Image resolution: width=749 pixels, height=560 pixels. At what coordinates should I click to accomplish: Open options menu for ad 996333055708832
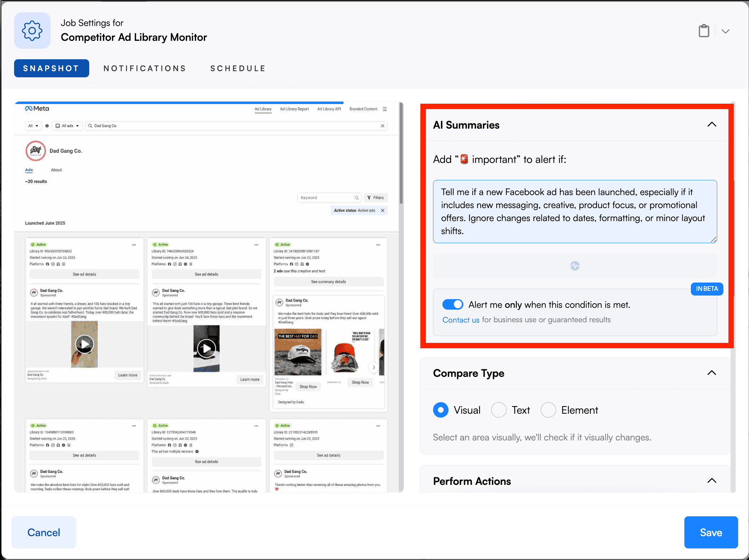click(x=134, y=245)
